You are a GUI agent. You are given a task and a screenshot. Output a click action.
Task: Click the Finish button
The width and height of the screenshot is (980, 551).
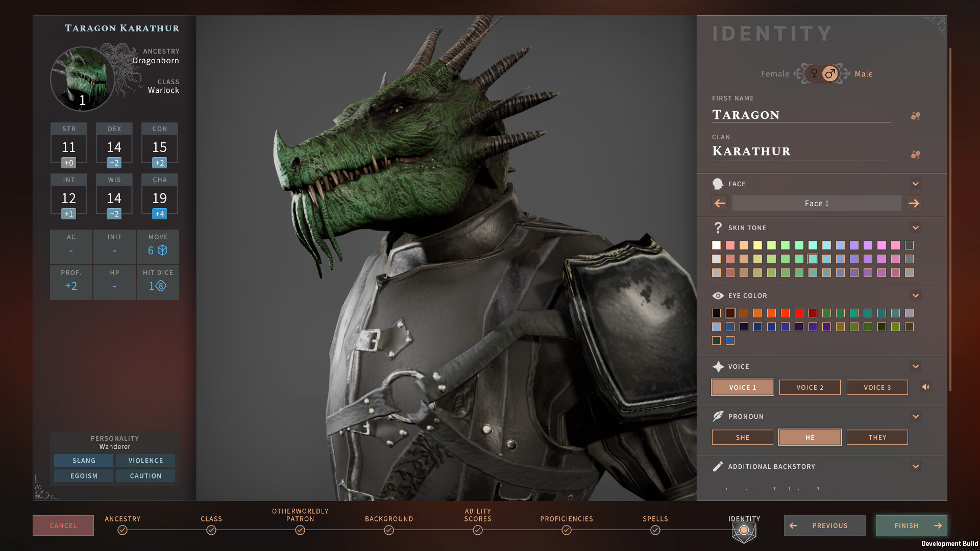[x=911, y=525]
